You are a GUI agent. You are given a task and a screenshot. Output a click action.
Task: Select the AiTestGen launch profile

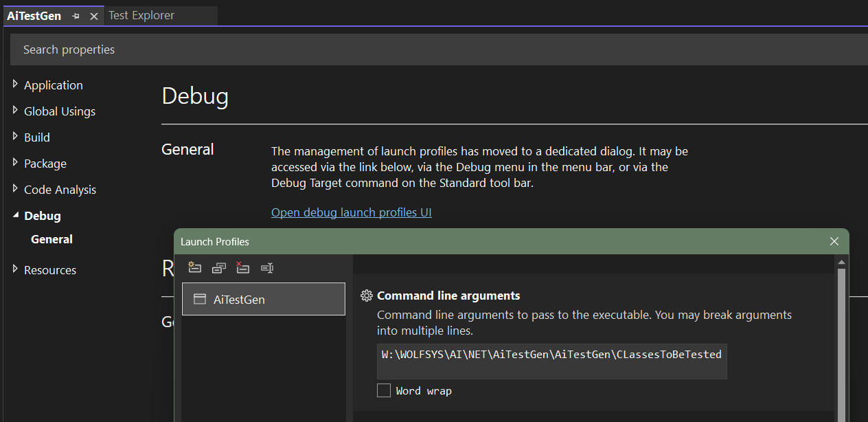(x=263, y=300)
